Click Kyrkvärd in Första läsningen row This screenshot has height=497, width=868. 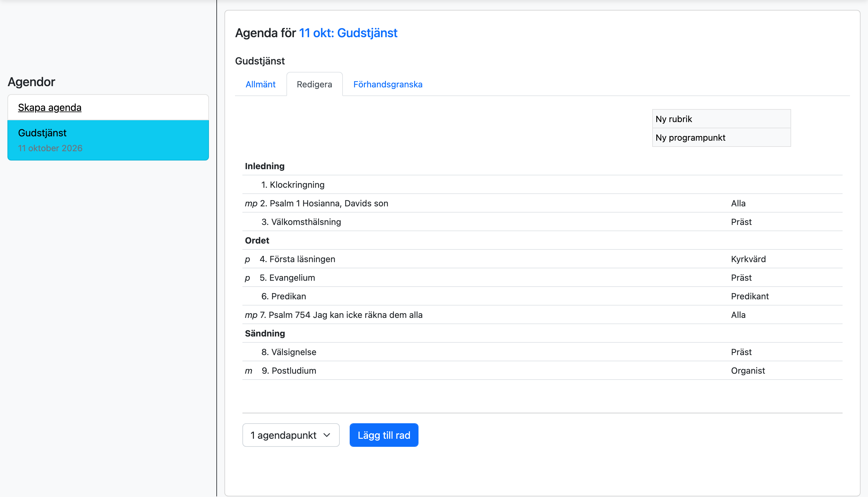coord(748,259)
